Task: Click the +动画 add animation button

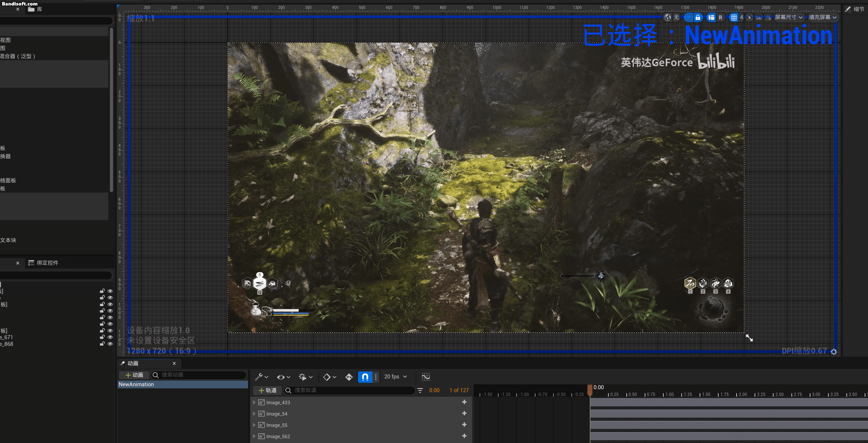Action: 134,375
